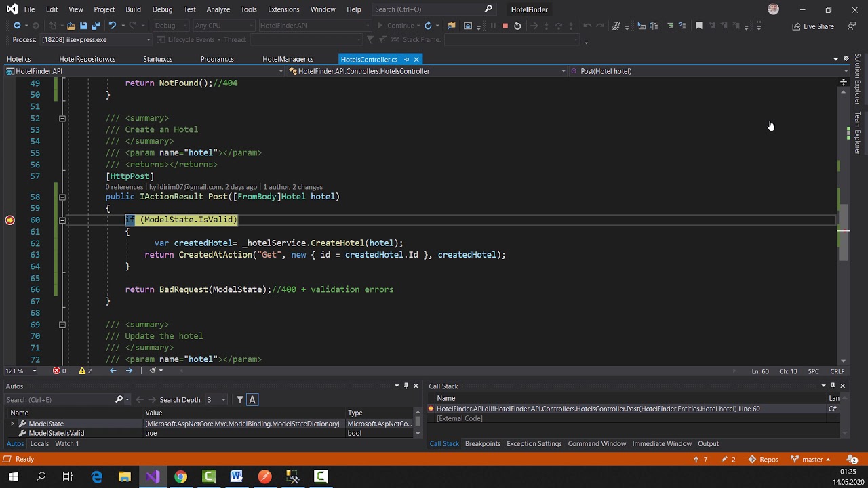This screenshot has width=868, height=488.
Task: Toggle auto-hide pin of the Autos panel
Action: [x=406, y=386]
